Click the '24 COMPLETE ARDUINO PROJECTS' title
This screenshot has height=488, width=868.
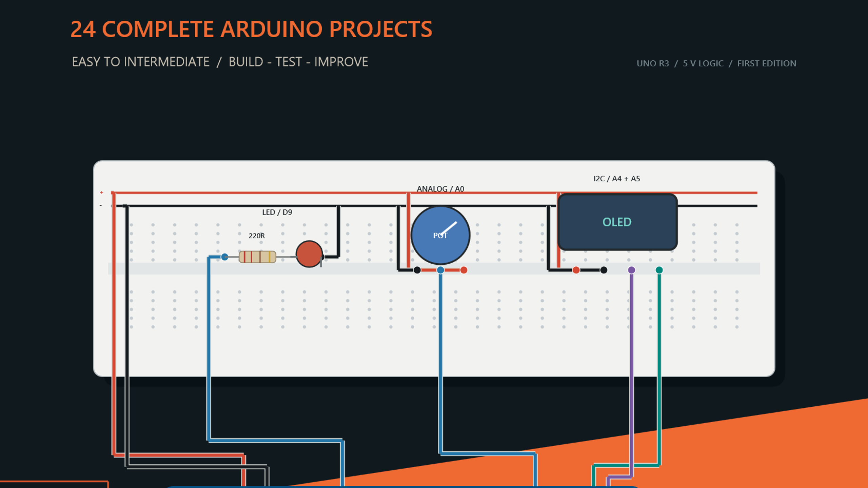click(x=251, y=29)
